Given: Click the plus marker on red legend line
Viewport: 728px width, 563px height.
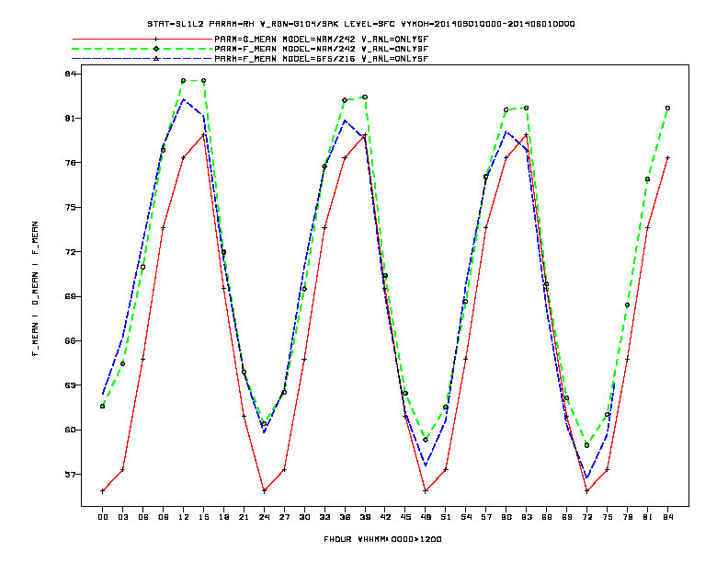Looking at the screenshot, I should (x=156, y=40).
